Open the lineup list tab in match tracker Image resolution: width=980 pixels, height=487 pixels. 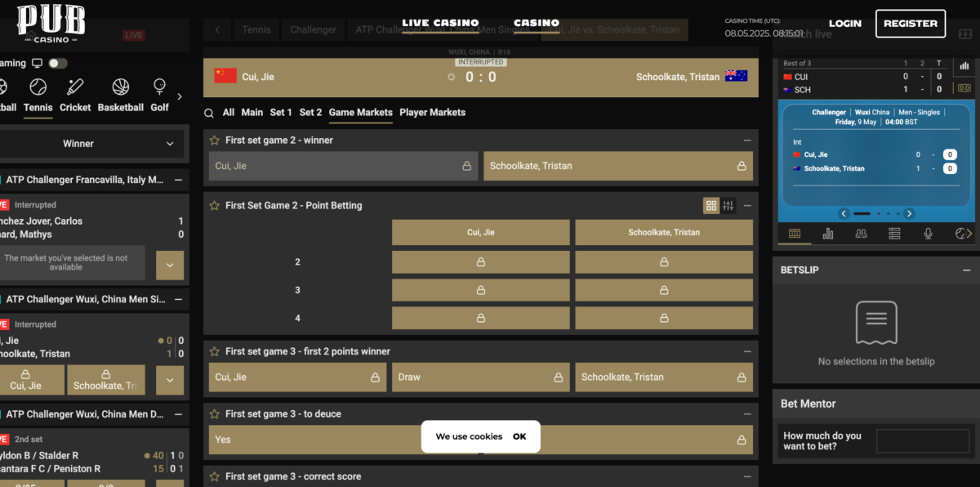[x=894, y=234]
